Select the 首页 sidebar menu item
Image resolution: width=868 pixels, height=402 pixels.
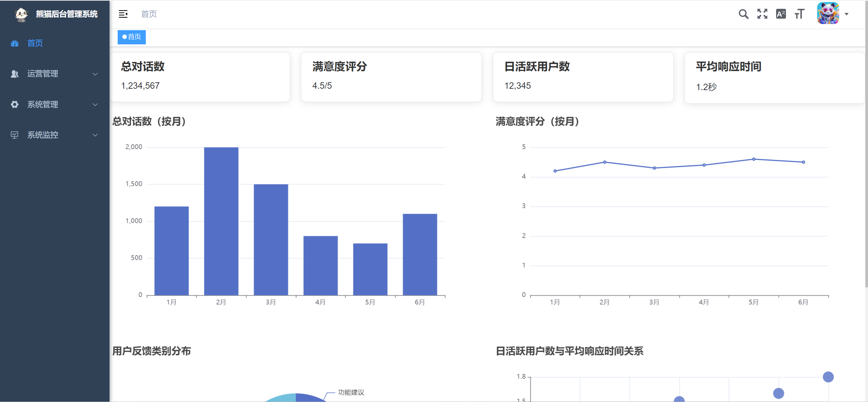click(x=35, y=43)
